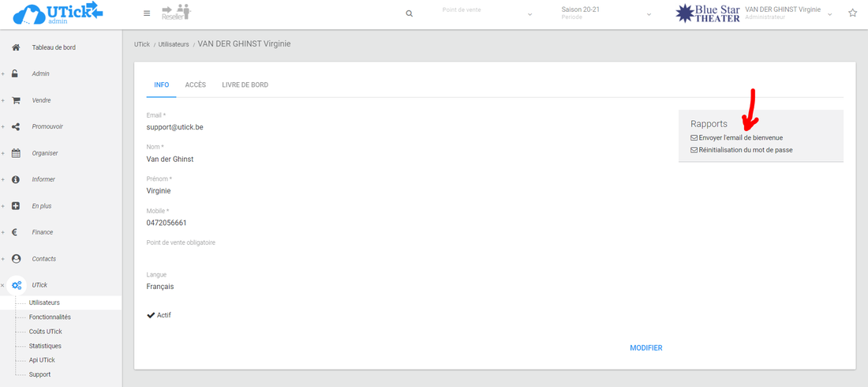The height and width of the screenshot is (387, 868).
Task: Open Tableau de bord home icon
Action: (16, 47)
